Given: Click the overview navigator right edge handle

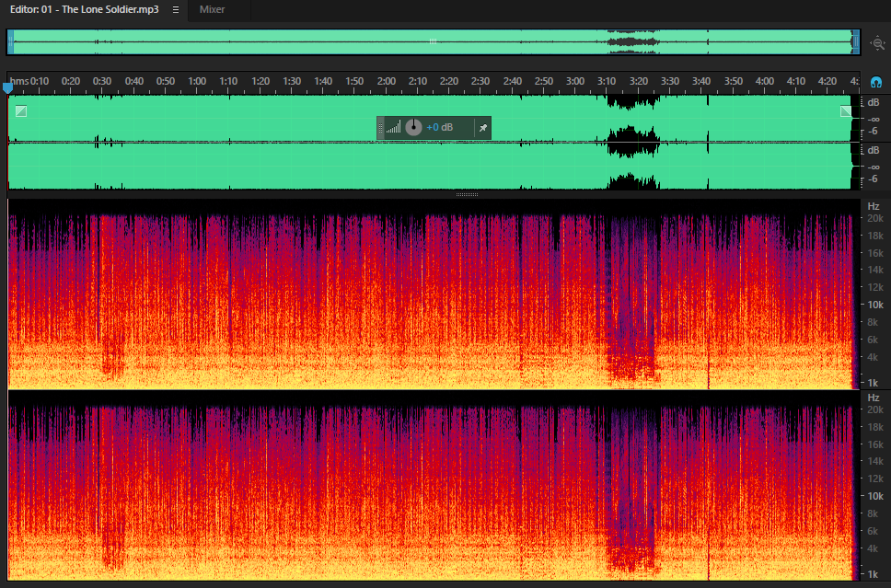Looking at the screenshot, I should [856, 42].
